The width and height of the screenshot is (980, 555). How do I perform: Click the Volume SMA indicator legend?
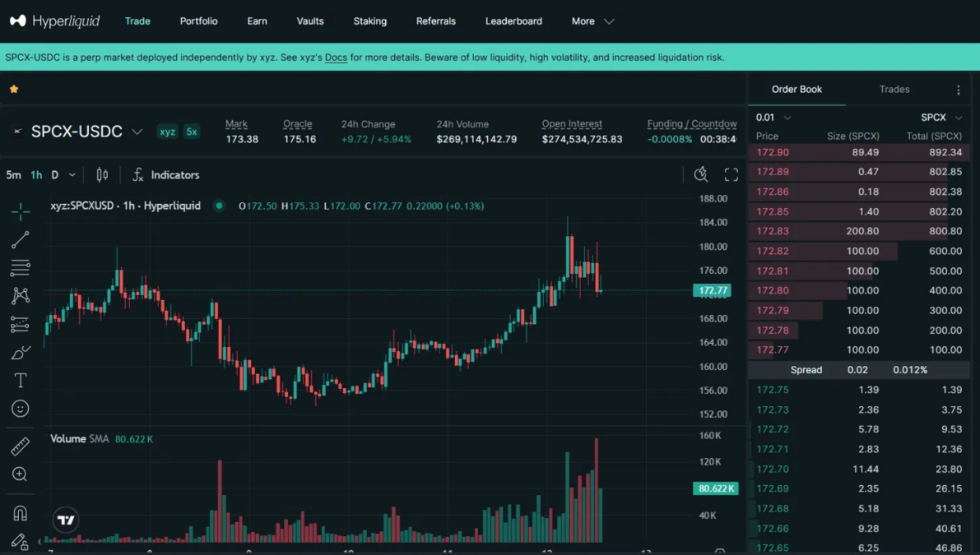pyautogui.click(x=101, y=439)
